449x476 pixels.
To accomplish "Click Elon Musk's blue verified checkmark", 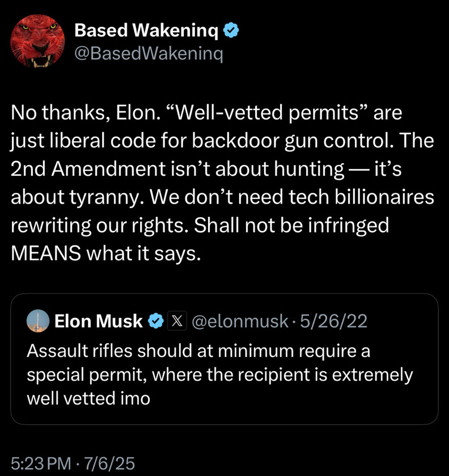I will tap(154, 322).
